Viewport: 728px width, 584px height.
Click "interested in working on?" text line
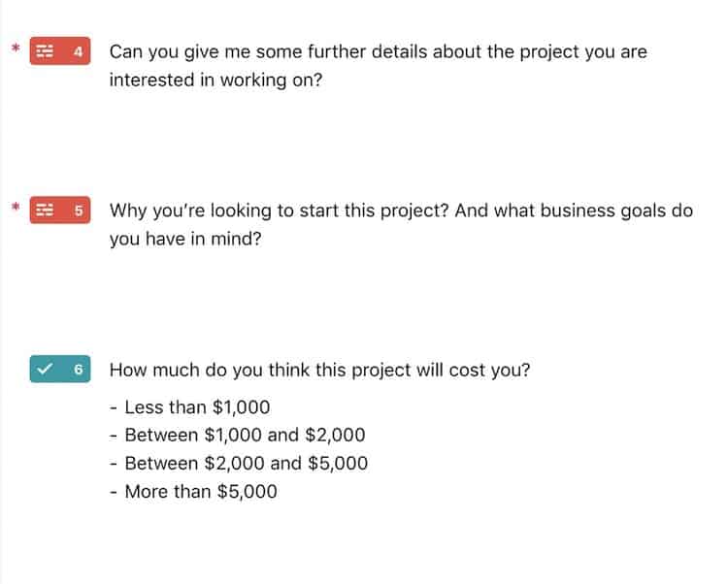(x=215, y=81)
